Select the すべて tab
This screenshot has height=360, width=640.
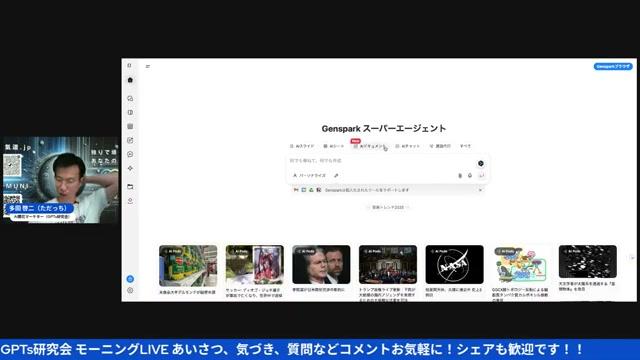click(x=465, y=146)
